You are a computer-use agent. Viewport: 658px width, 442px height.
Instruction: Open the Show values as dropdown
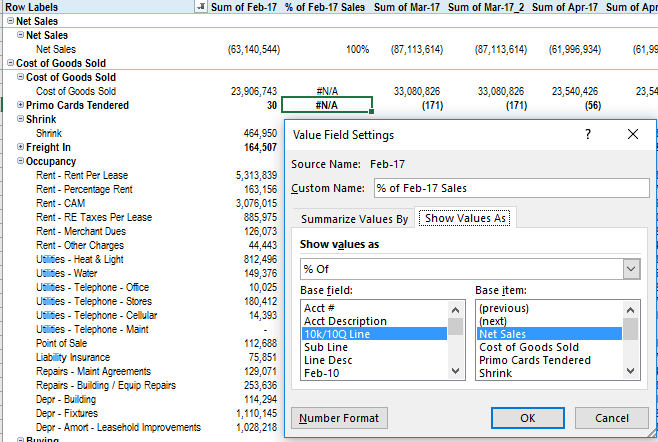coord(630,269)
